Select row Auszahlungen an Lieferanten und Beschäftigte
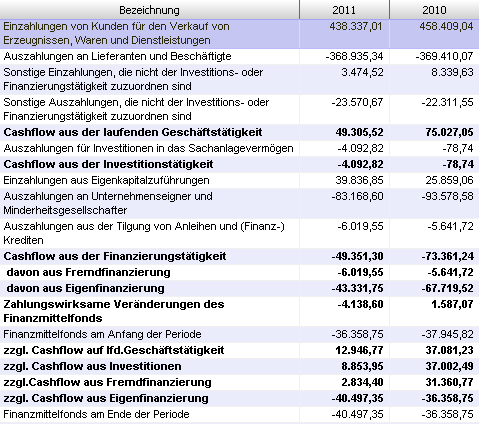479x424 pixels. click(239, 56)
